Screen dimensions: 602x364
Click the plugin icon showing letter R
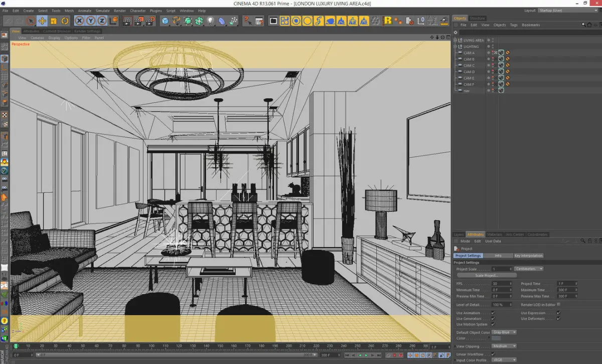(387, 21)
